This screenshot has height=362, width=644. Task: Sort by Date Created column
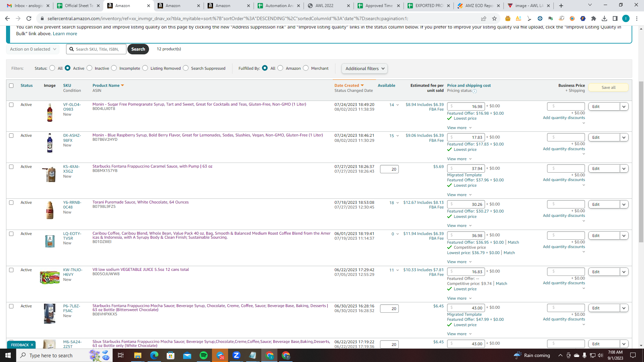pyautogui.click(x=349, y=85)
